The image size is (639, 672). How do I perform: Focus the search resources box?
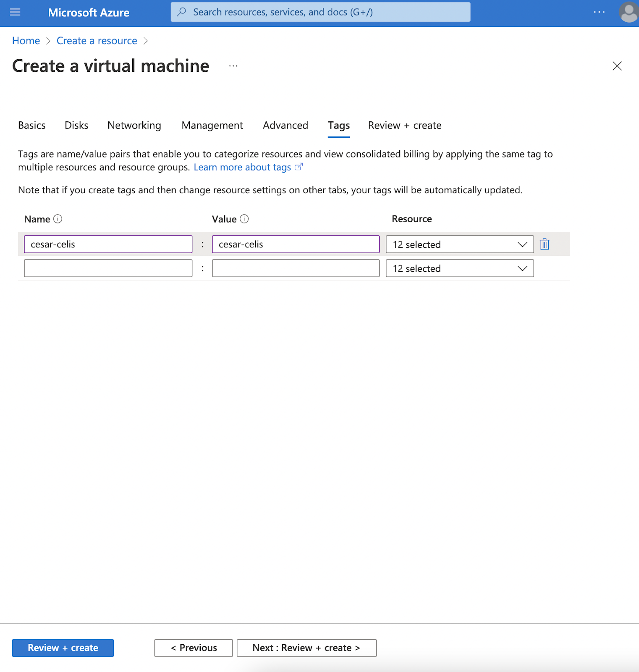(x=320, y=12)
